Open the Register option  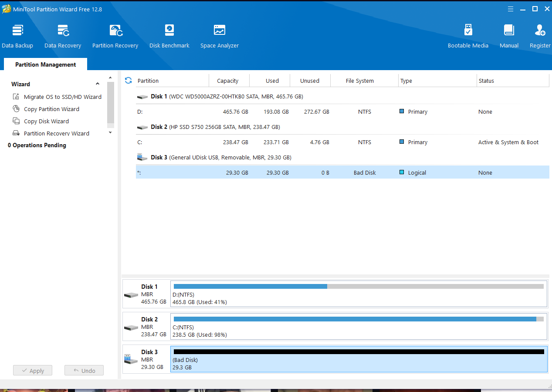tap(540, 36)
